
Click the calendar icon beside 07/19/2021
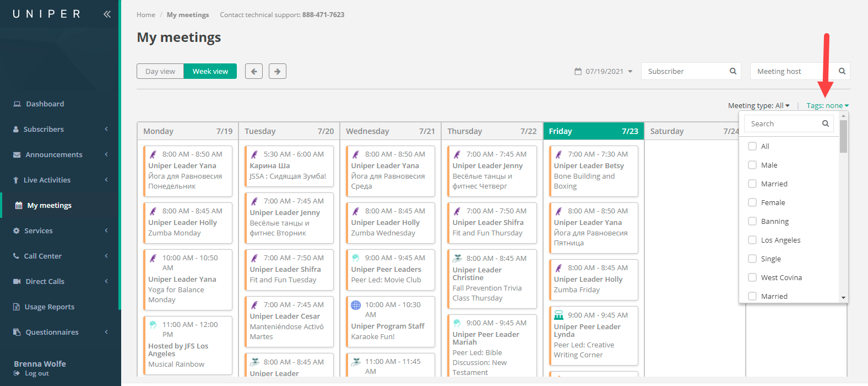(x=578, y=72)
